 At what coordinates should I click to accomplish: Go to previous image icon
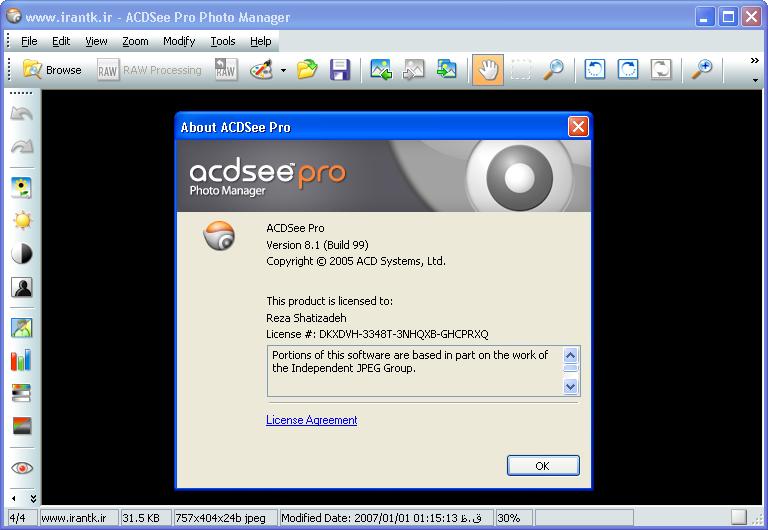(x=381, y=70)
